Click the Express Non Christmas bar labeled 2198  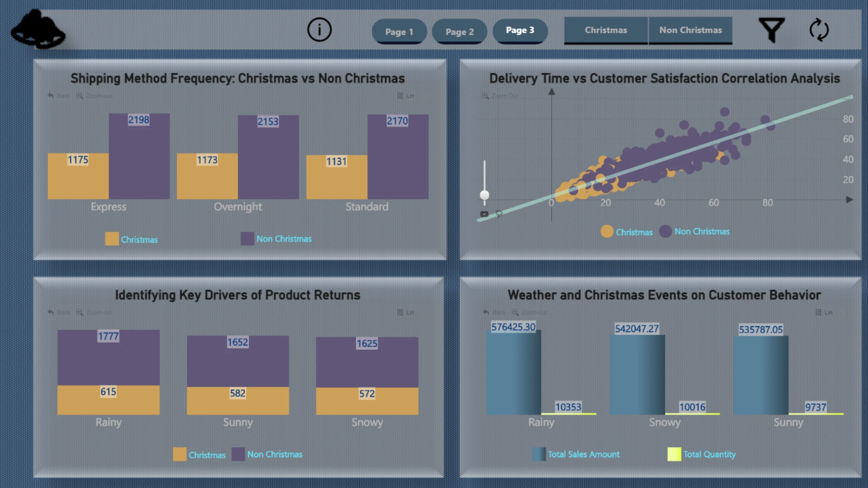tap(139, 156)
